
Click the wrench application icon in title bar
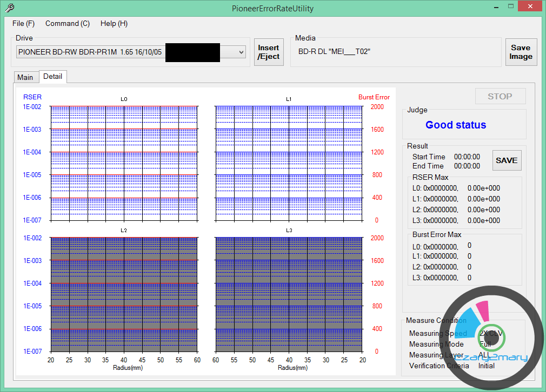[x=9, y=8]
